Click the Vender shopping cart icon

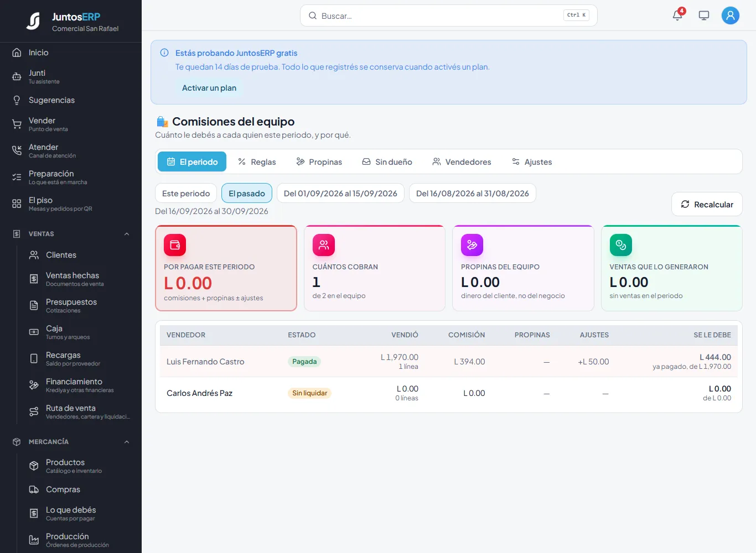pos(17,124)
